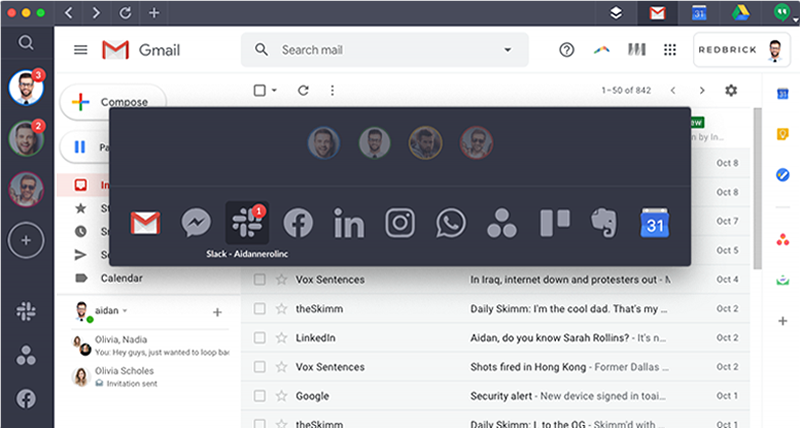This screenshot has width=800, height=428.
Task: Open the layers icon in top bar
Action: 616,13
